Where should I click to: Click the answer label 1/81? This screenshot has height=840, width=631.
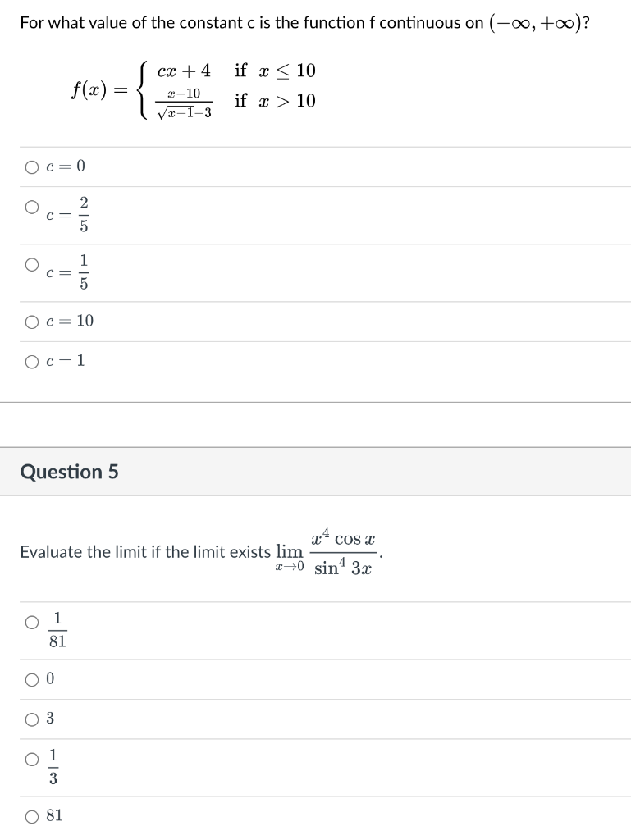57,628
